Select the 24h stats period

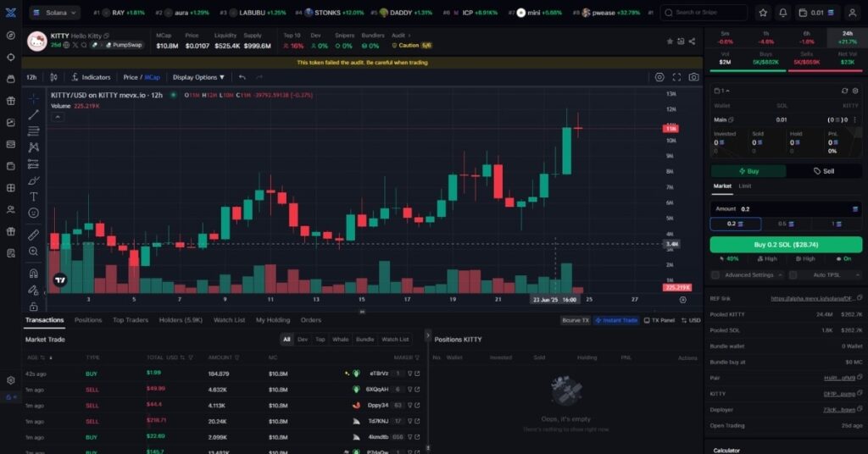pos(848,37)
